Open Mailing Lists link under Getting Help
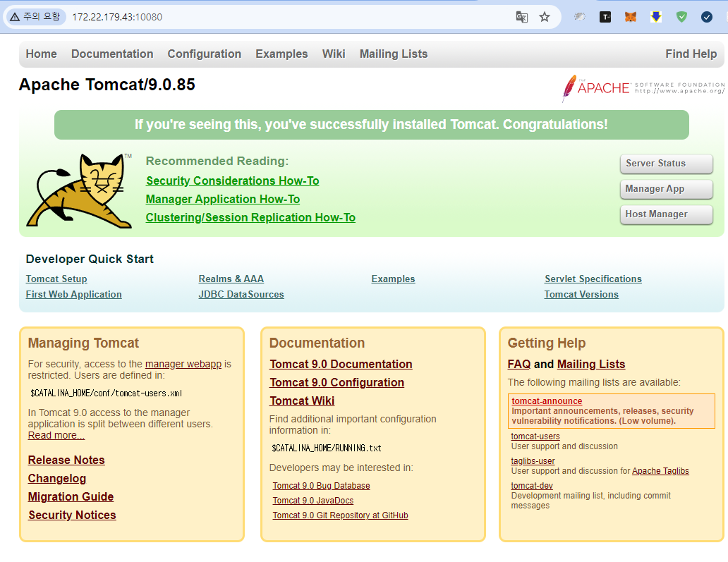Viewport: 728px width, 562px height. pyautogui.click(x=591, y=365)
